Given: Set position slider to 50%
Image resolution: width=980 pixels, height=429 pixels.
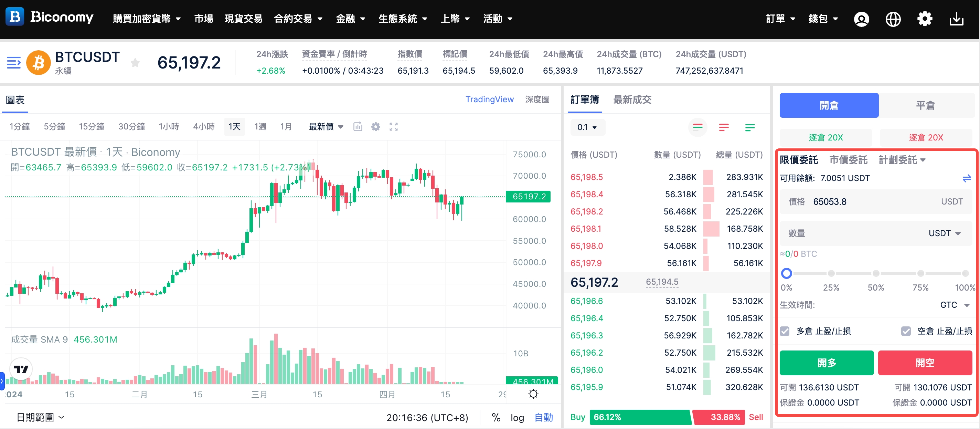Looking at the screenshot, I should [x=876, y=273].
